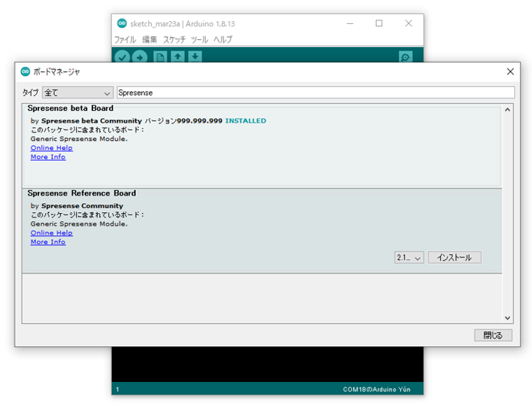Select the Spresense Reference Board heading
Image resolution: width=532 pixels, height=405 pixels.
[82, 193]
